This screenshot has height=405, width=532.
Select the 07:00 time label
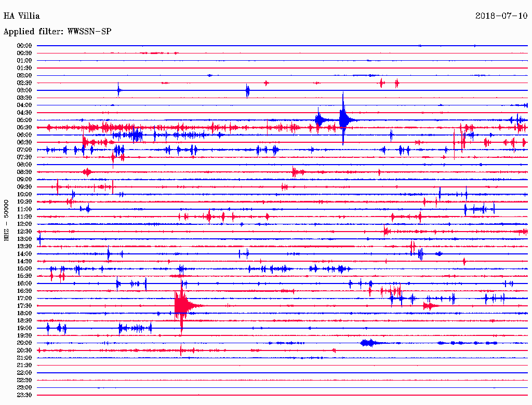click(24, 150)
